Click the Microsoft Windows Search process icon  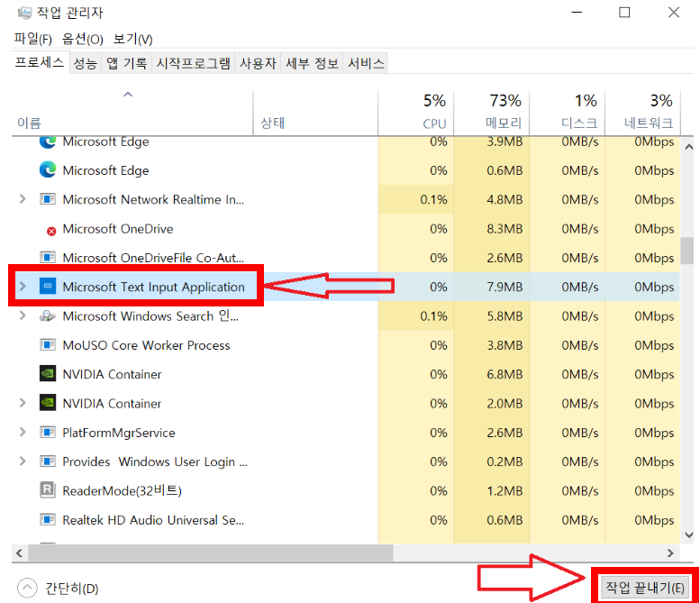(x=48, y=316)
